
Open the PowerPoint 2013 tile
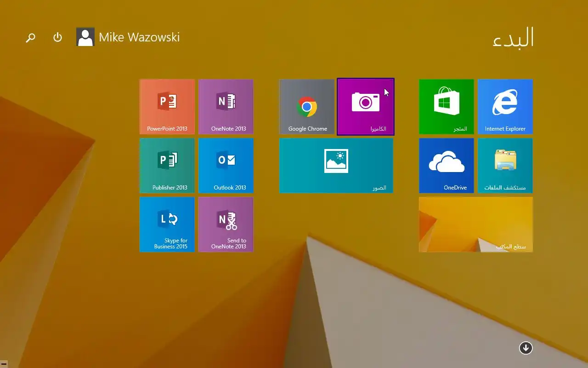point(167,107)
